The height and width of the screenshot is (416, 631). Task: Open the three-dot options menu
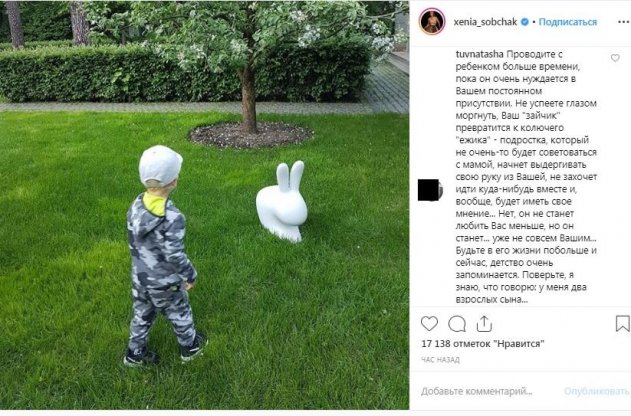pos(623,22)
